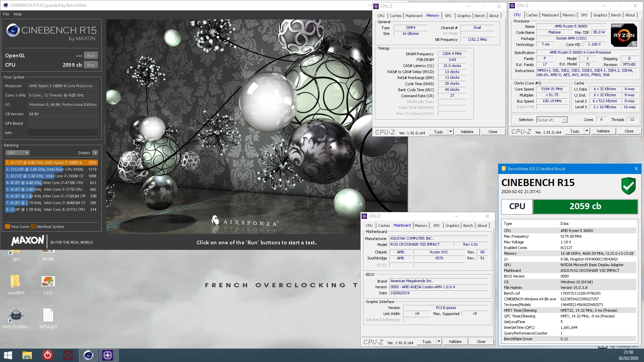Click the Cinebench title bar logo icon
Viewport: 644px width, 362px height.
coord(5,5)
